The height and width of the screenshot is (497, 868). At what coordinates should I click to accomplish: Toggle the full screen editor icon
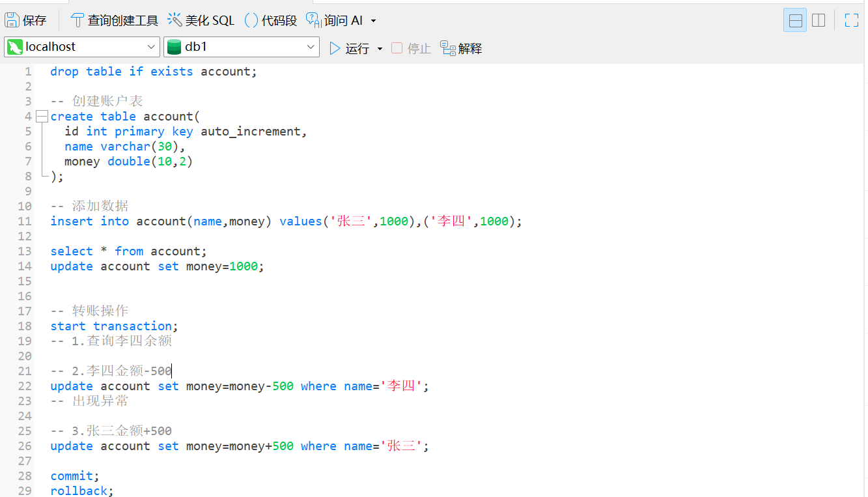tap(852, 20)
